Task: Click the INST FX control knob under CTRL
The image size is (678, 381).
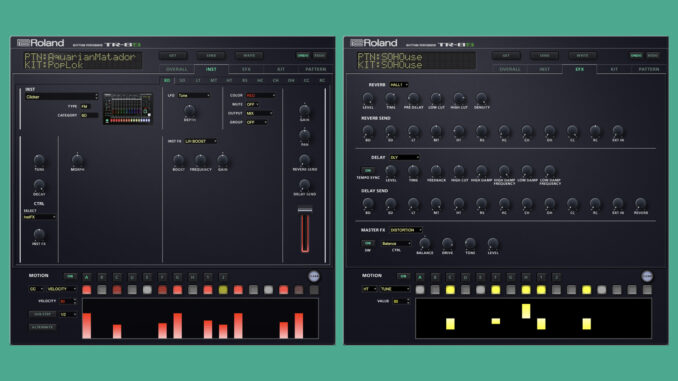Action: 39,234
